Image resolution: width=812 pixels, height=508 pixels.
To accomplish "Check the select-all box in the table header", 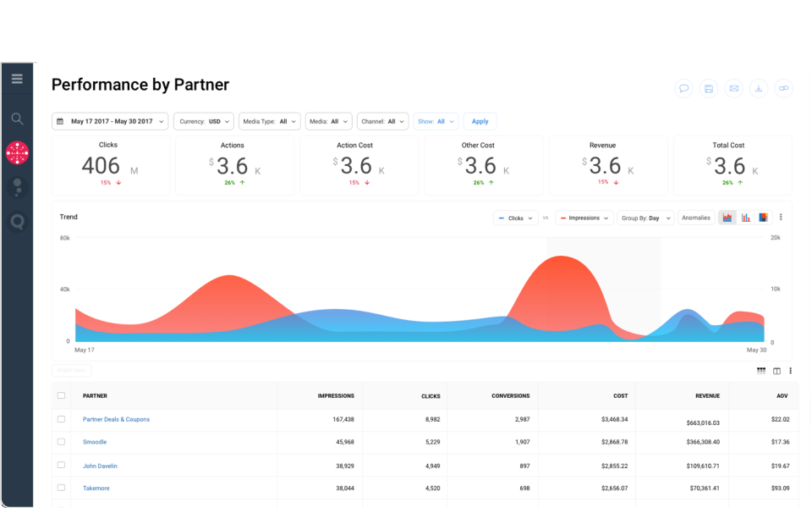I will [61, 395].
